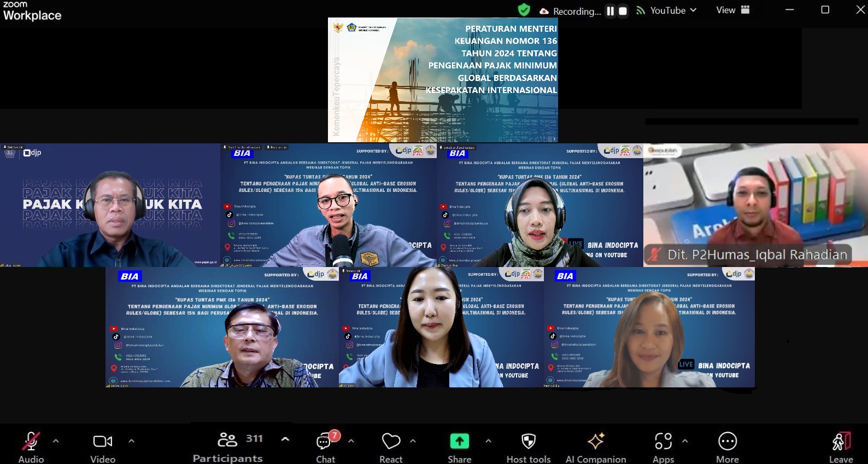Expand the Participants options caret

285,439
